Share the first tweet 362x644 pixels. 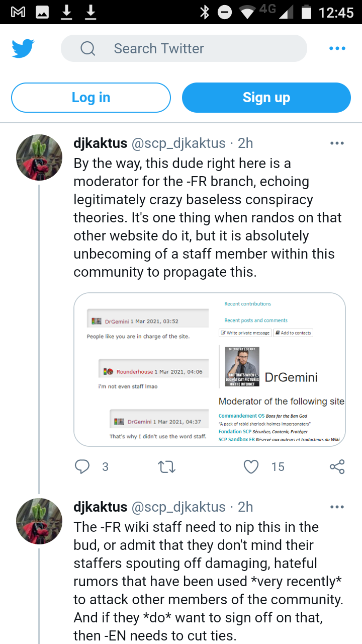pos(337,467)
